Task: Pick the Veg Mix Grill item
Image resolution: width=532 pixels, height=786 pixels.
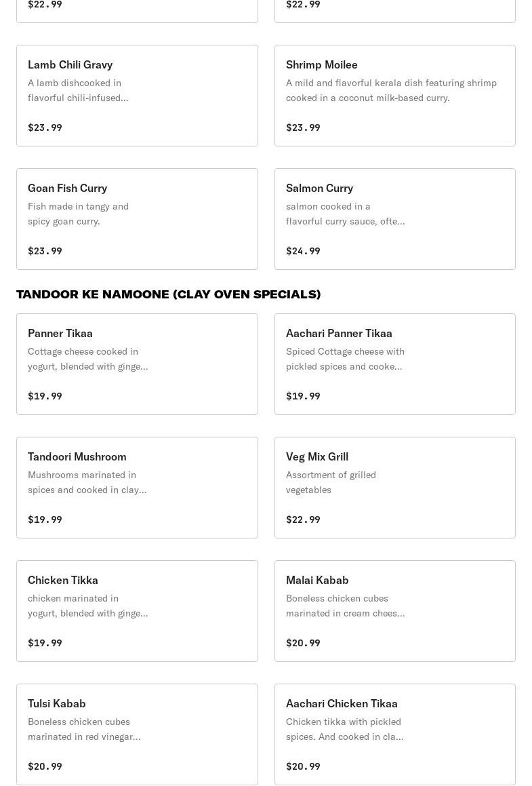Action: tap(394, 488)
